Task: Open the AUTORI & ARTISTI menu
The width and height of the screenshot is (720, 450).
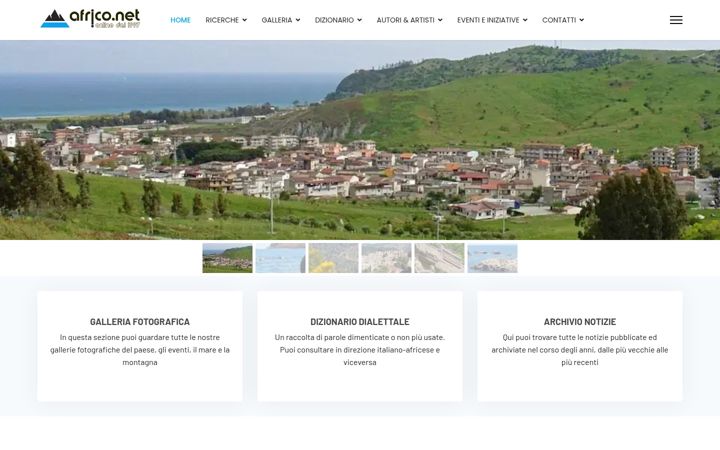Action: tap(405, 20)
